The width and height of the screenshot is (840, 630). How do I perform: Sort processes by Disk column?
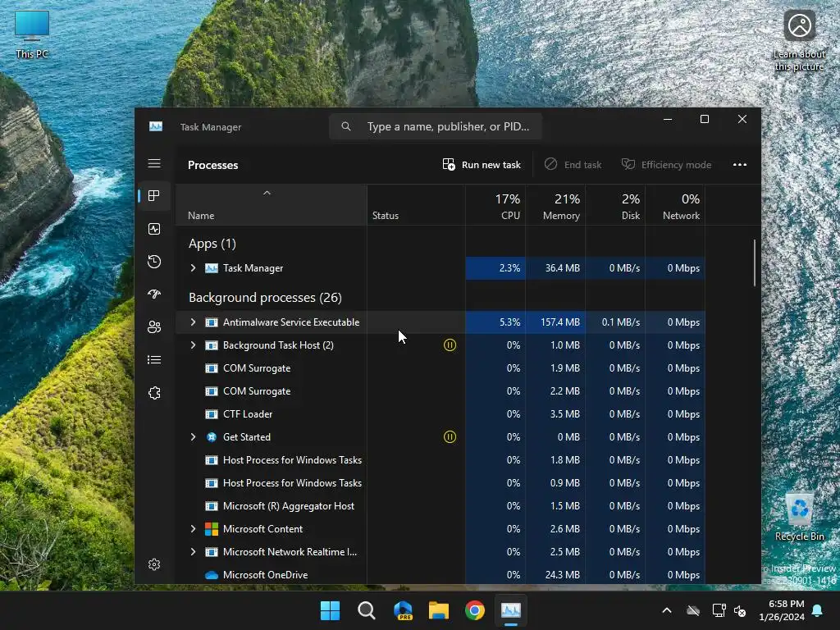coord(615,205)
